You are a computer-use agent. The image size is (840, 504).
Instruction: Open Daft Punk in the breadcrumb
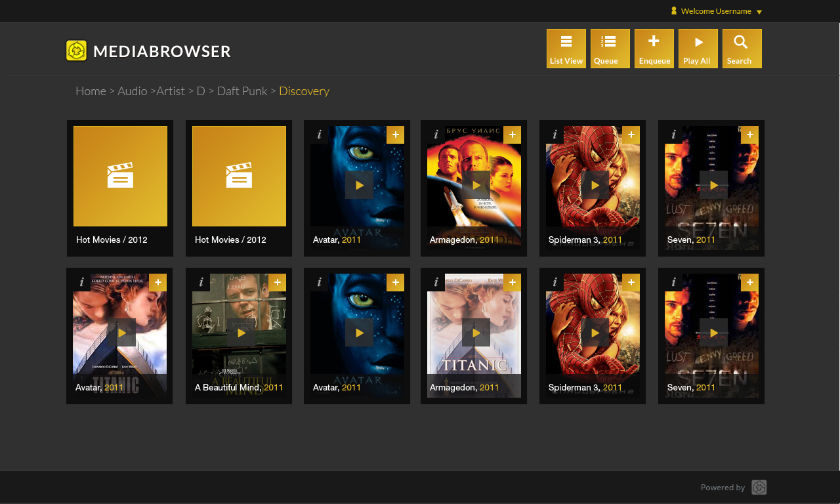(242, 91)
